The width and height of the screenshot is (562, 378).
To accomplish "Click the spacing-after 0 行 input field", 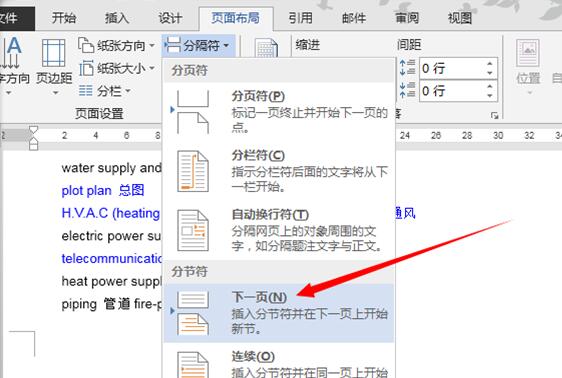I will 452,91.
